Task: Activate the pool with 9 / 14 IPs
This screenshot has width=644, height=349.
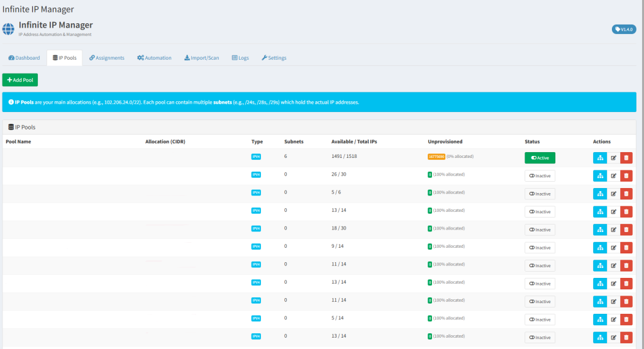Action: coord(540,248)
